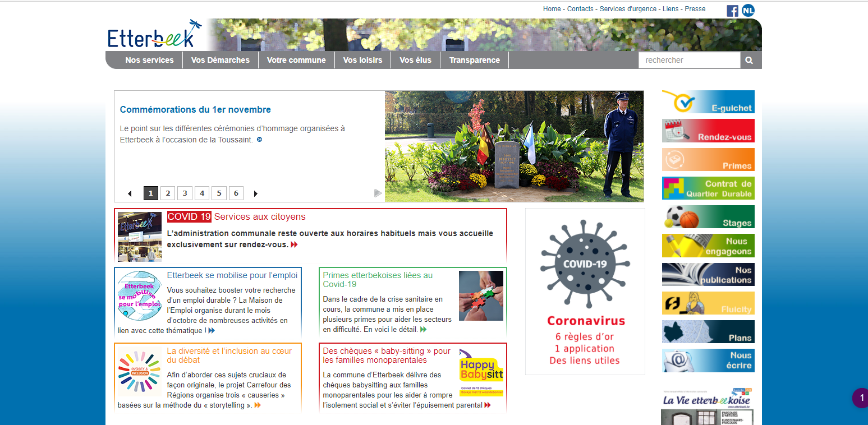Jump to slide 3 in carousel
The width and height of the screenshot is (868, 425).
point(185,193)
